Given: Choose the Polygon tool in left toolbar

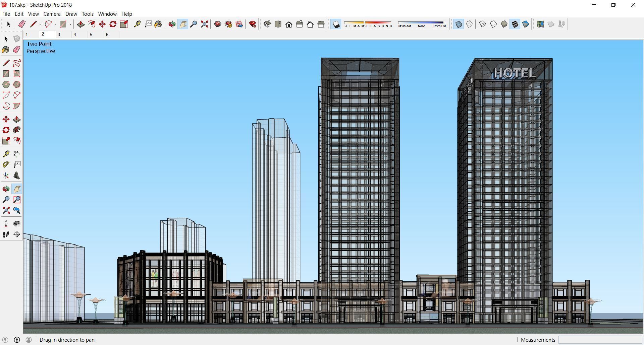Looking at the screenshot, I should (17, 84).
